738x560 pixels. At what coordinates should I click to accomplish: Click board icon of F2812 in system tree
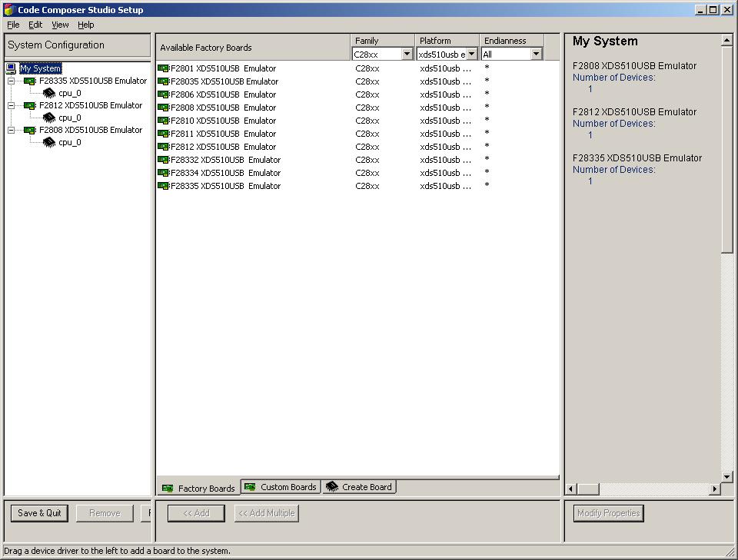coord(30,105)
